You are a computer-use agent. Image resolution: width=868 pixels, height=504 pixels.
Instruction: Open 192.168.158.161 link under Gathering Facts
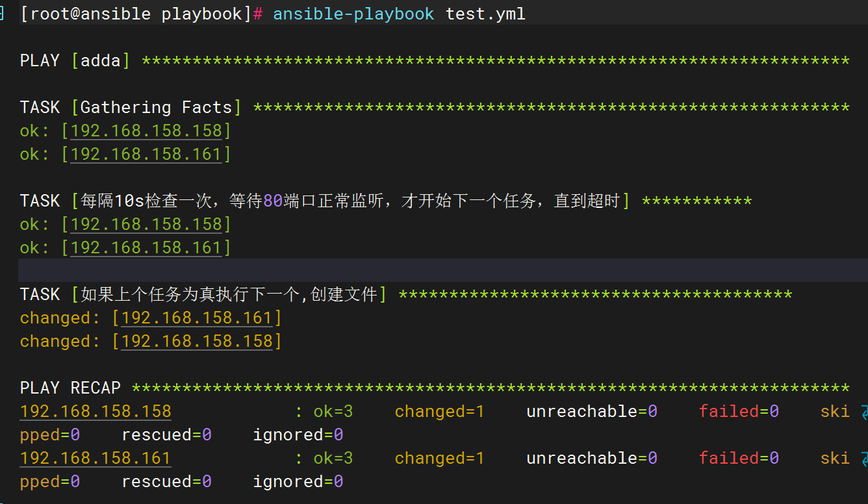[x=146, y=155]
